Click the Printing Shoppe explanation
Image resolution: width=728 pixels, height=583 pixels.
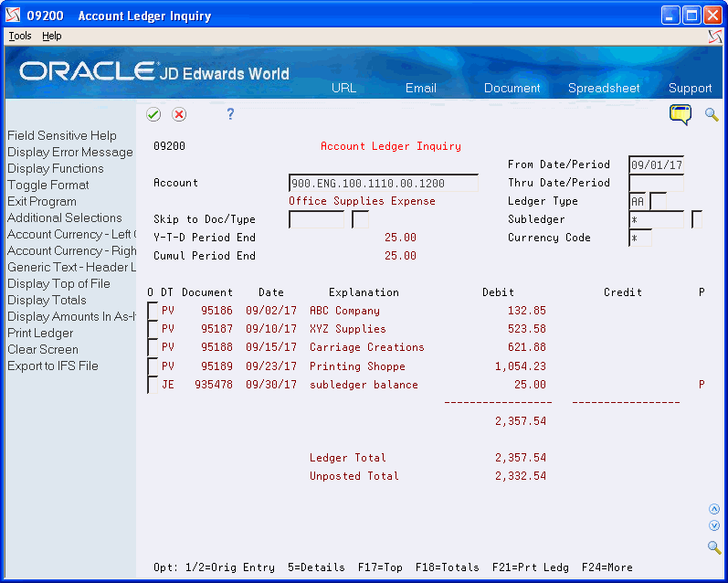coord(357,366)
